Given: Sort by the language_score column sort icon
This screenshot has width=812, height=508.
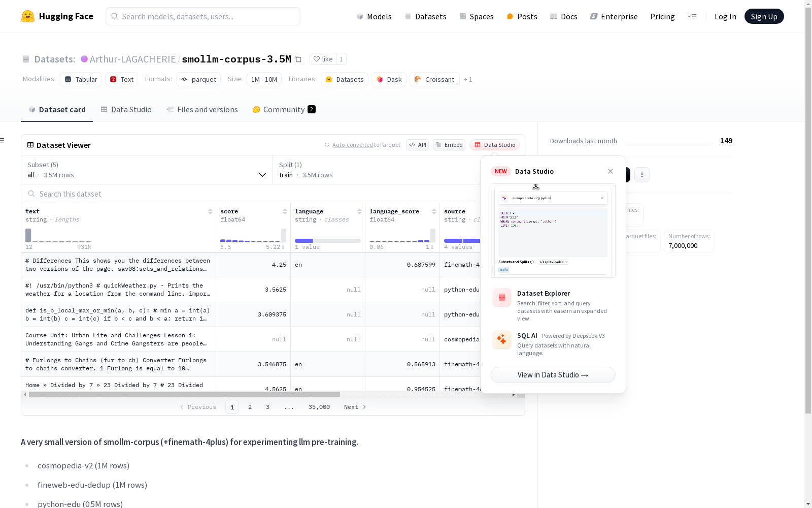Looking at the screenshot, I should tap(434, 211).
